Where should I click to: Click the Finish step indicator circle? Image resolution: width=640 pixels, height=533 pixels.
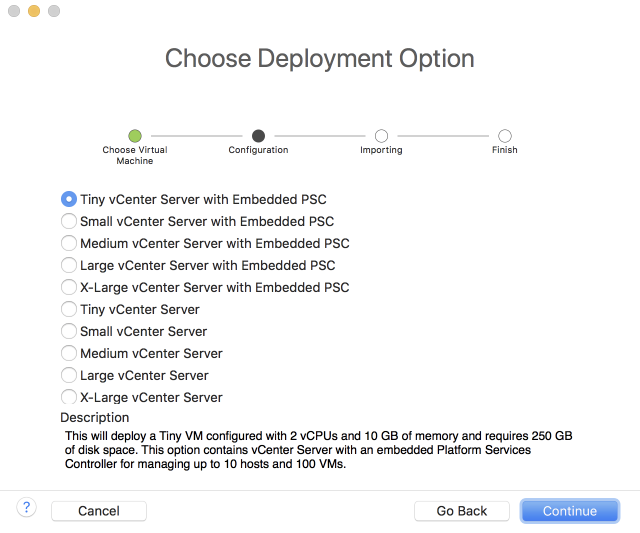click(x=505, y=136)
